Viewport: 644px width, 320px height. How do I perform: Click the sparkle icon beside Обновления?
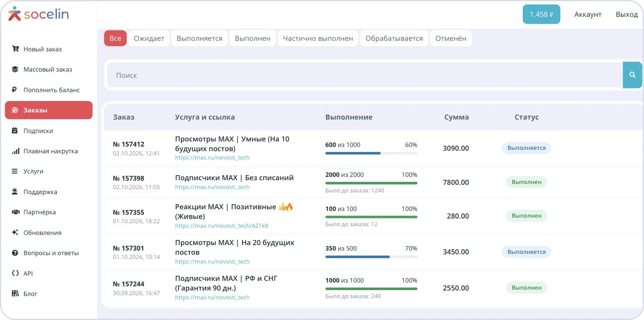point(15,232)
